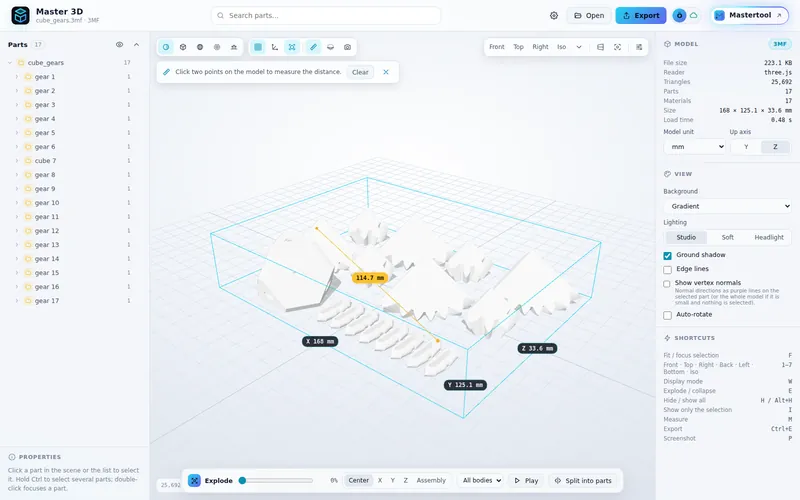Click the Explode panel blue icon
This screenshot has width=800, height=500.
click(x=194, y=481)
